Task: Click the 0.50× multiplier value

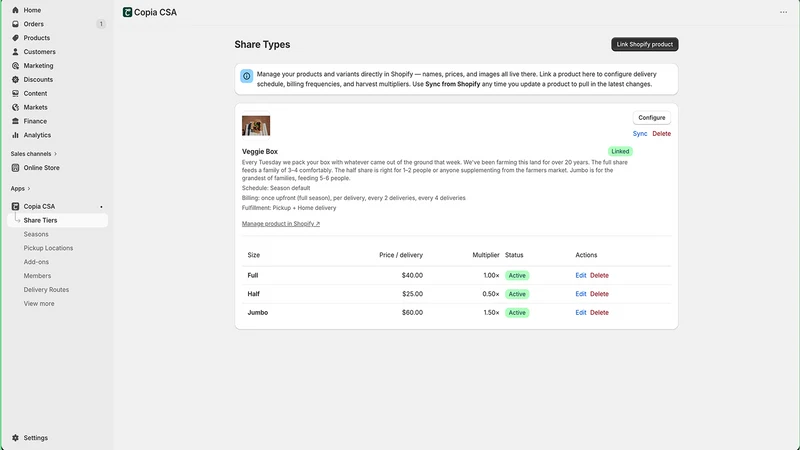Action: (x=491, y=294)
